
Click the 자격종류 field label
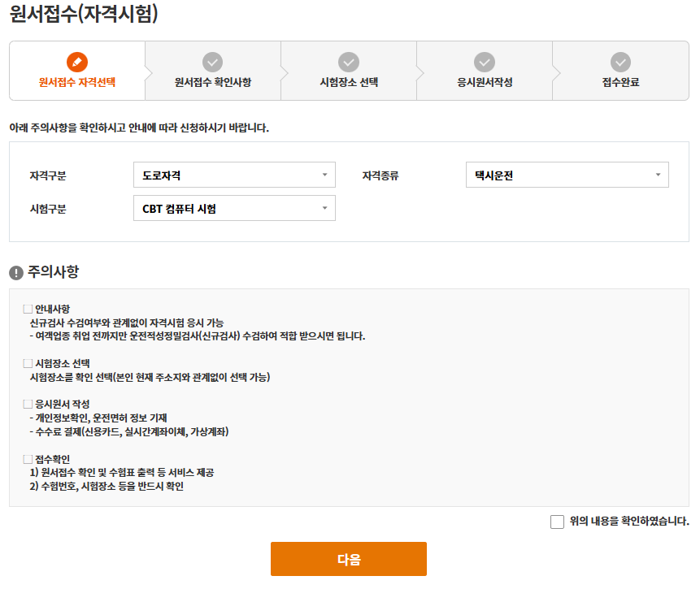click(x=380, y=175)
